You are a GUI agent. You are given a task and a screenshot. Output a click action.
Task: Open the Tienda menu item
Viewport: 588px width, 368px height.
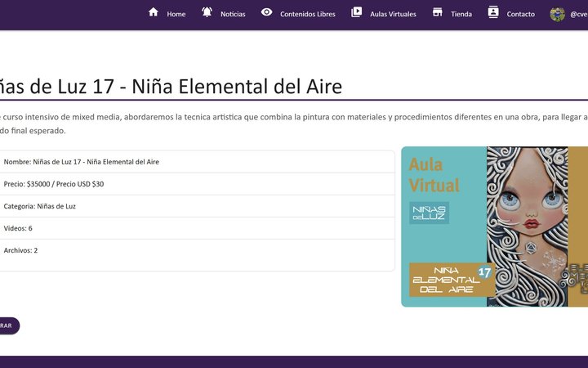pos(461,14)
